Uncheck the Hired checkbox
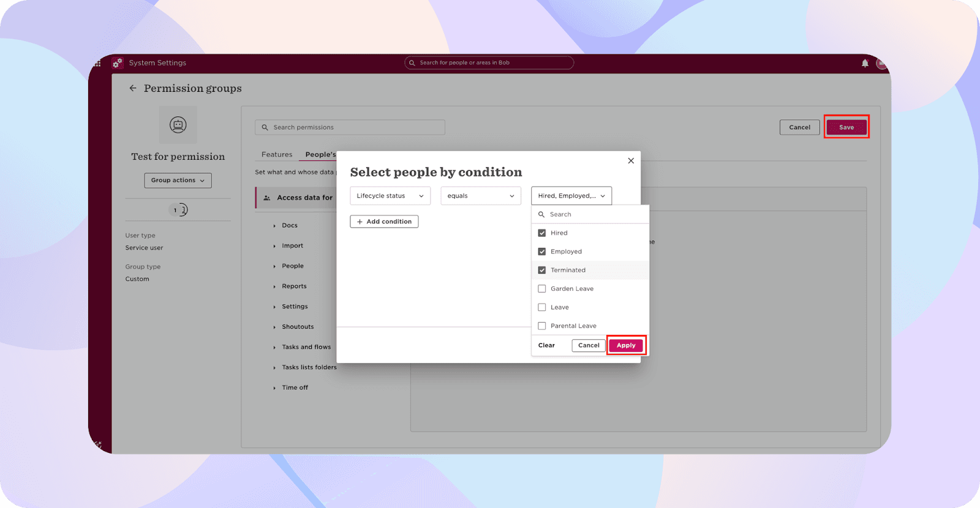 (x=542, y=233)
